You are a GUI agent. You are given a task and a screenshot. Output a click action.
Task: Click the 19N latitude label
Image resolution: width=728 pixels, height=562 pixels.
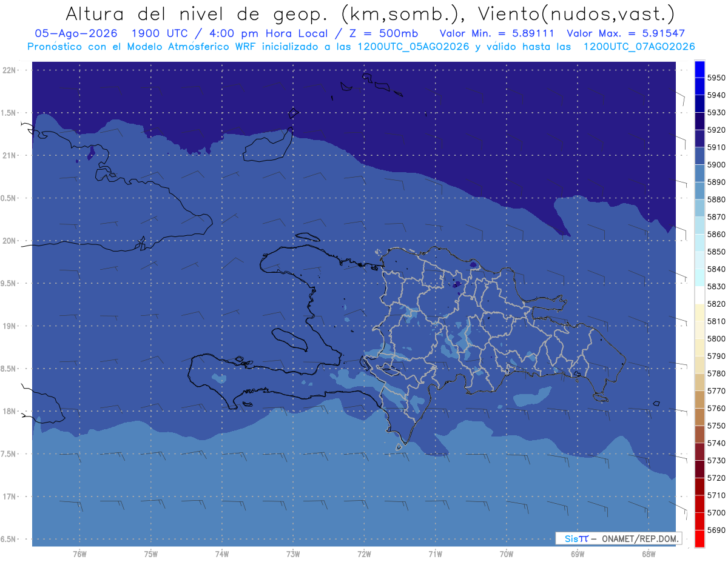point(8,326)
